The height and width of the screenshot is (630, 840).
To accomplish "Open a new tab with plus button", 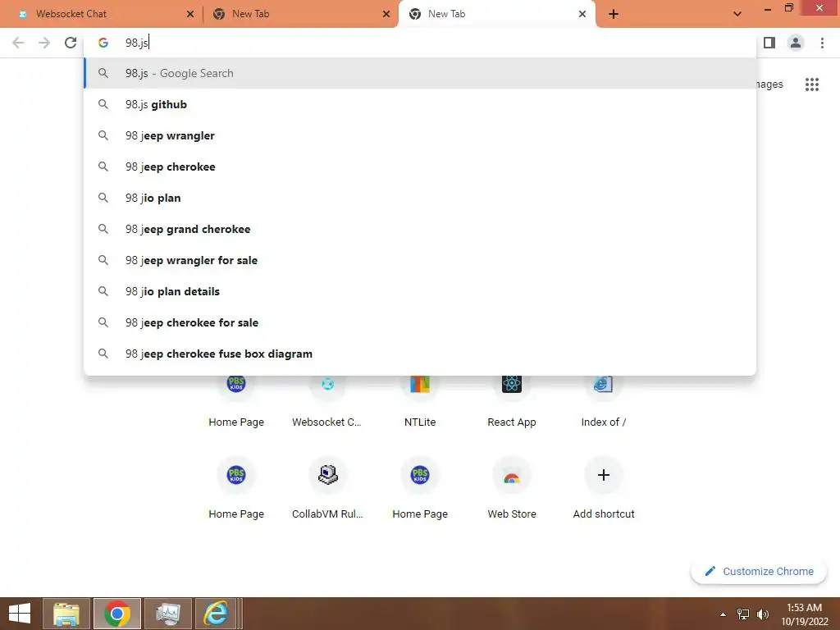I will 614,14.
